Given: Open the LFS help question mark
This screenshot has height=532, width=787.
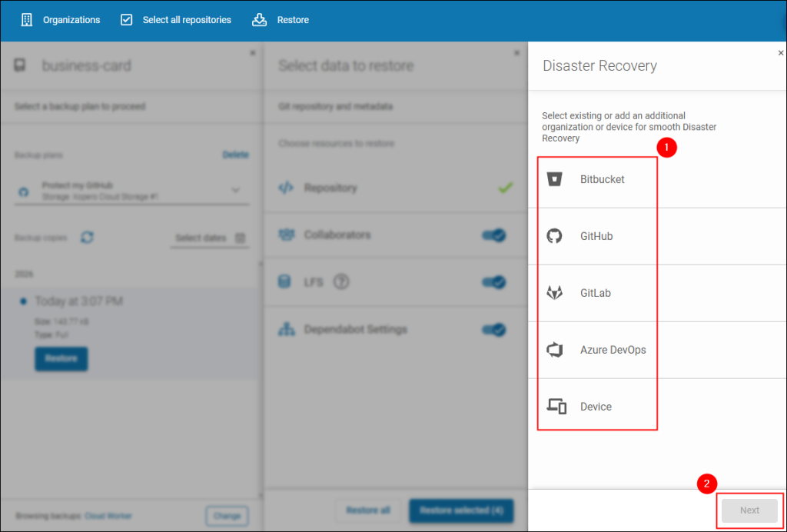Looking at the screenshot, I should pyautogui.click(x=341, y=282).
